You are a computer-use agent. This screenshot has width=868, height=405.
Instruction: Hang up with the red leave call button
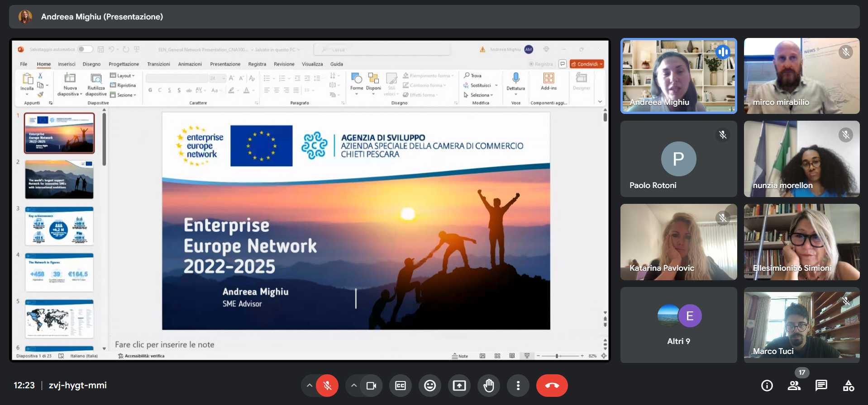[552, 386]
